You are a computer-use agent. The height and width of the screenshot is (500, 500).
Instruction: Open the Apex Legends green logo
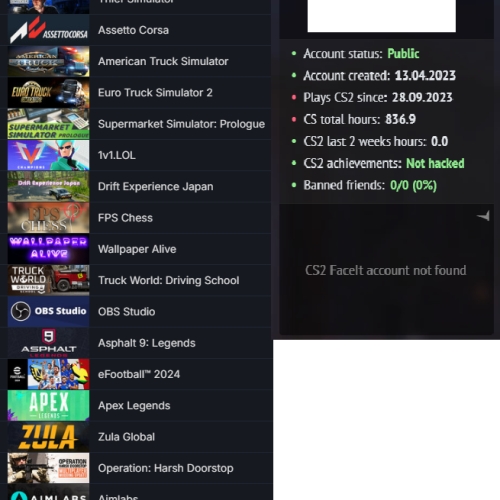pyautogui.click(x=48, y=406)
